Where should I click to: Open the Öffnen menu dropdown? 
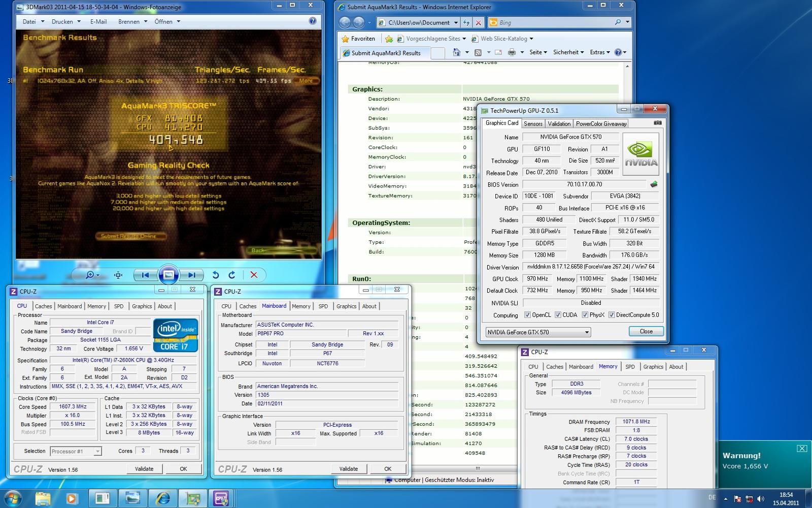point(167,22)
